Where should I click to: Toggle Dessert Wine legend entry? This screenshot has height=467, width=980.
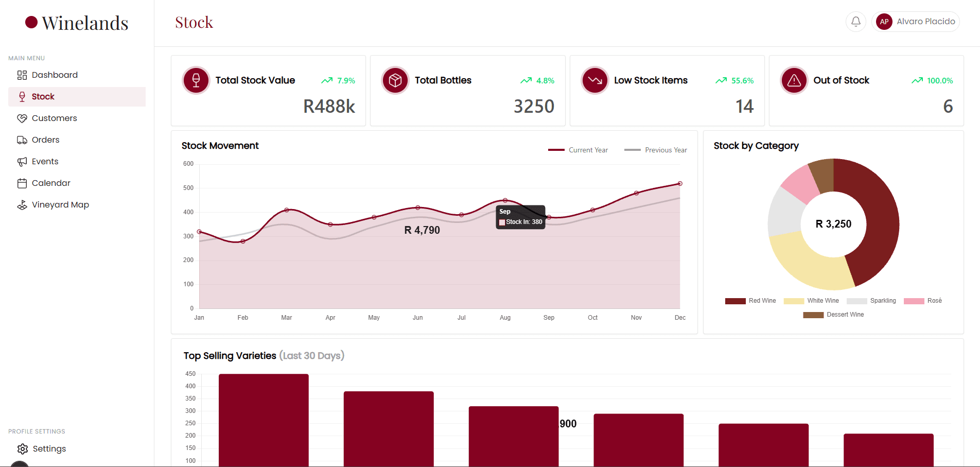pos(833,315)
